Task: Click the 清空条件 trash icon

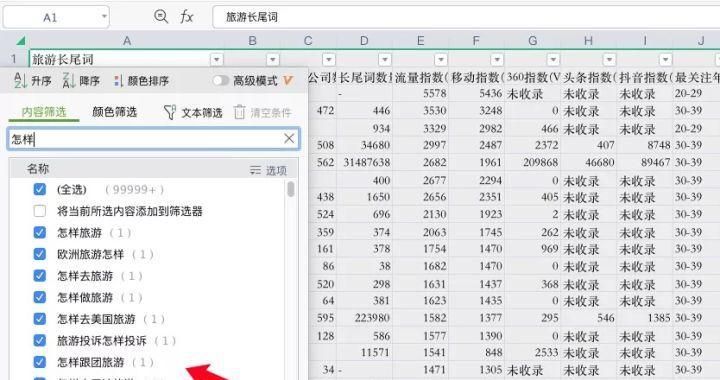Action: 239,112
